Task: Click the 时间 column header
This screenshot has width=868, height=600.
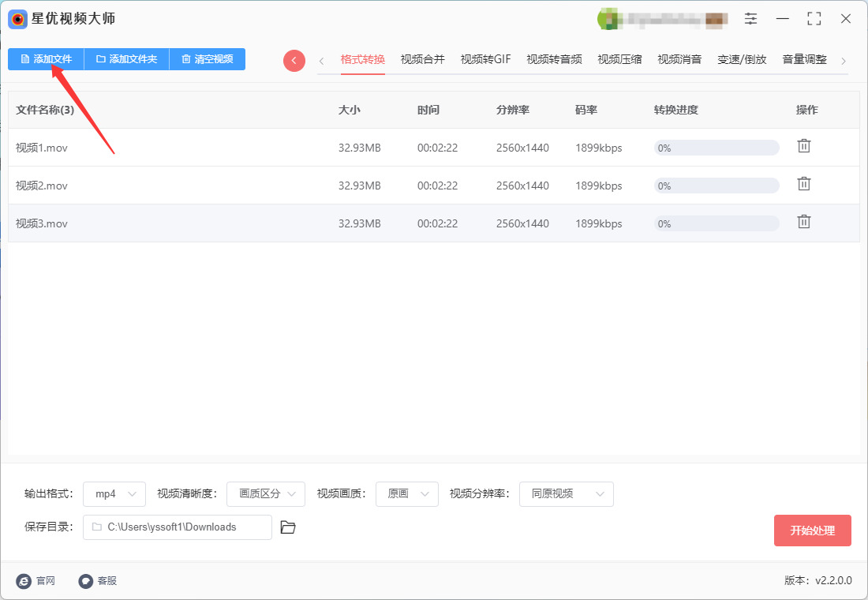Action: coord(428,110)
